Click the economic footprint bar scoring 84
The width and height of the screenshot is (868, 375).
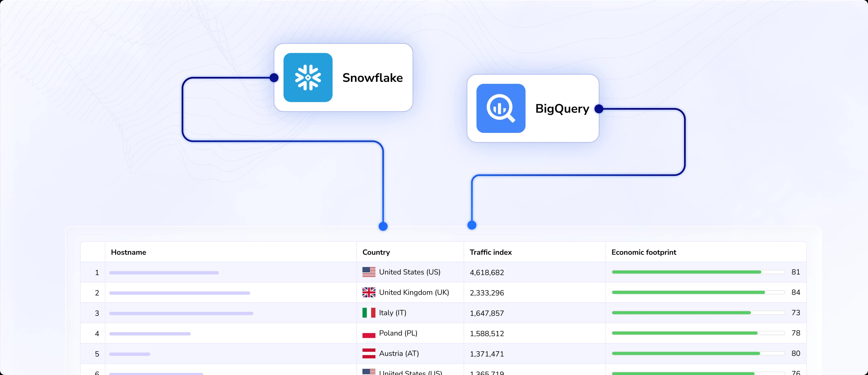(x=690, y=292)
